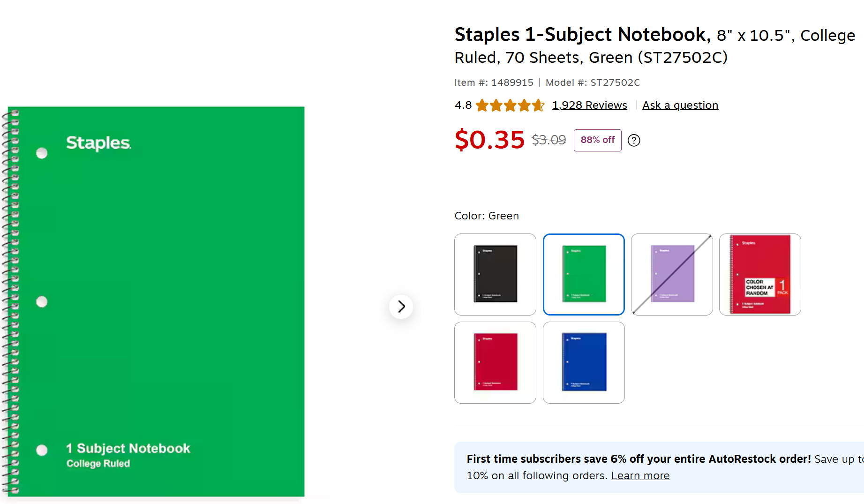Viewport: 864px width, 504px height.
Task: Select the red notebook color swatch
Action: pos(495,362)
